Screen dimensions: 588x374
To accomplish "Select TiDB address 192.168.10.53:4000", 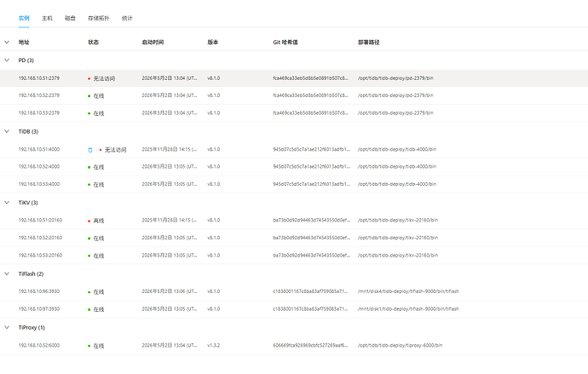I will [39, 184].
